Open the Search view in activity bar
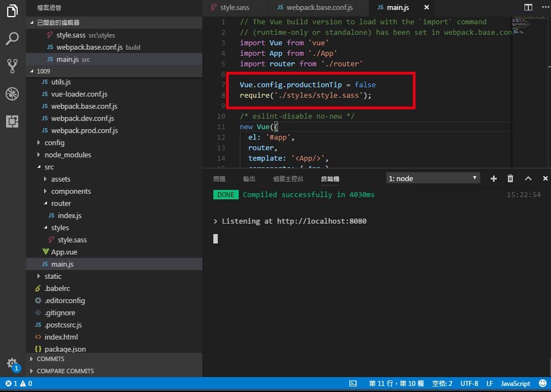 tap(12, 38)
